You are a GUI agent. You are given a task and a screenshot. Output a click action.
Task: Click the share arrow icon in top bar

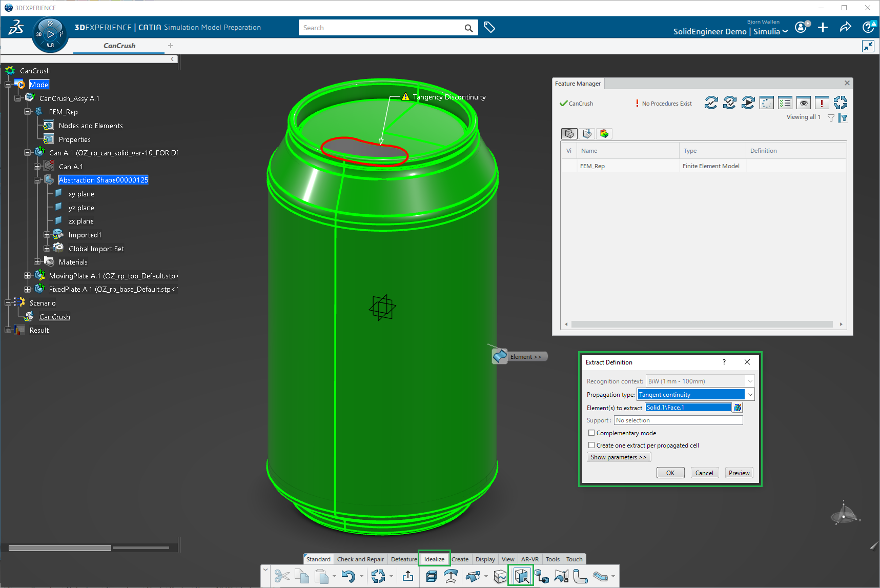tap(845, 28)
